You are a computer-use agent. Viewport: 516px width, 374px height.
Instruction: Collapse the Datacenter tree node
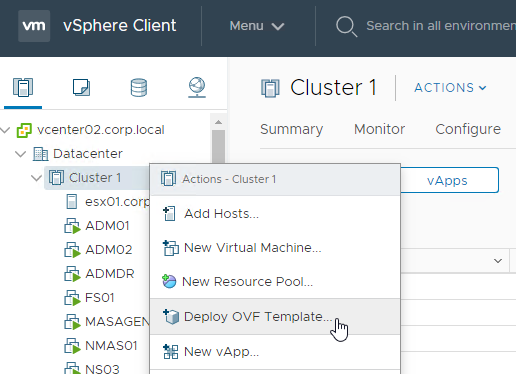click(x=20, y=154)
